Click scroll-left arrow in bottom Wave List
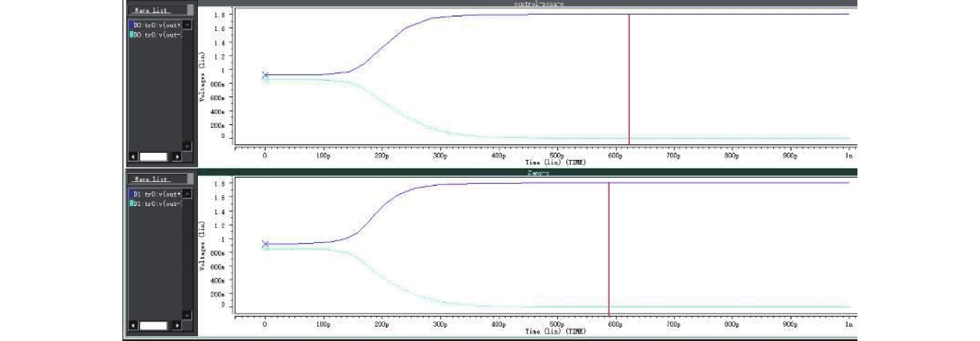This screenshot has height=341, width=980. tap(133, 325)
